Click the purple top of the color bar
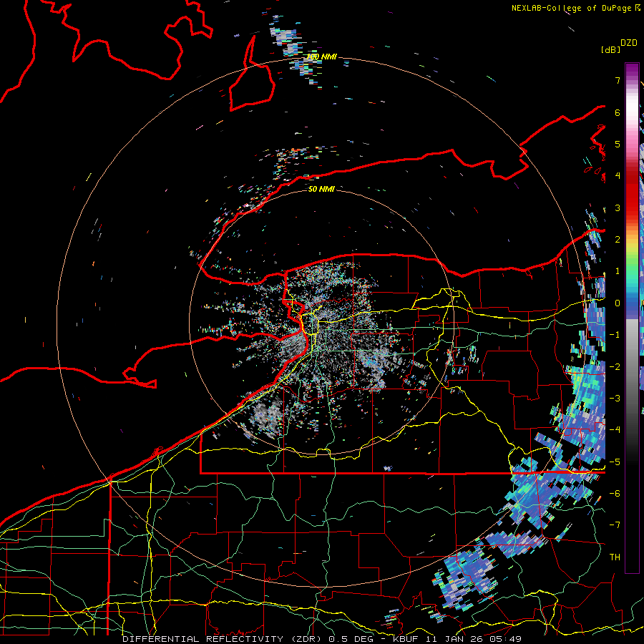The image size is (644, 644). 632,70
